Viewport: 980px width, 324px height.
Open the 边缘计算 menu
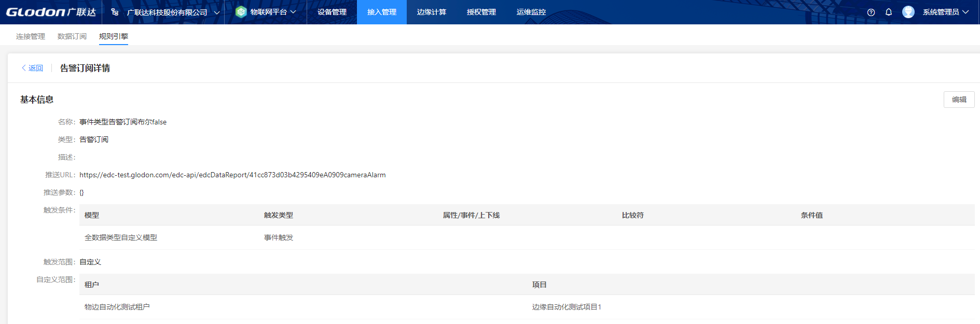coord(432,12)
